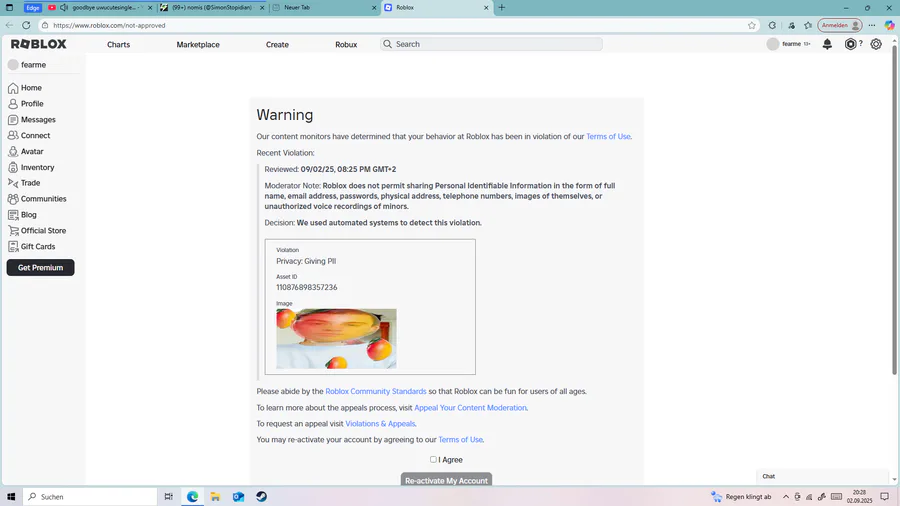Click the browser address bar URL
Viewport: 900px width, 506px height.
click(109, 25)
